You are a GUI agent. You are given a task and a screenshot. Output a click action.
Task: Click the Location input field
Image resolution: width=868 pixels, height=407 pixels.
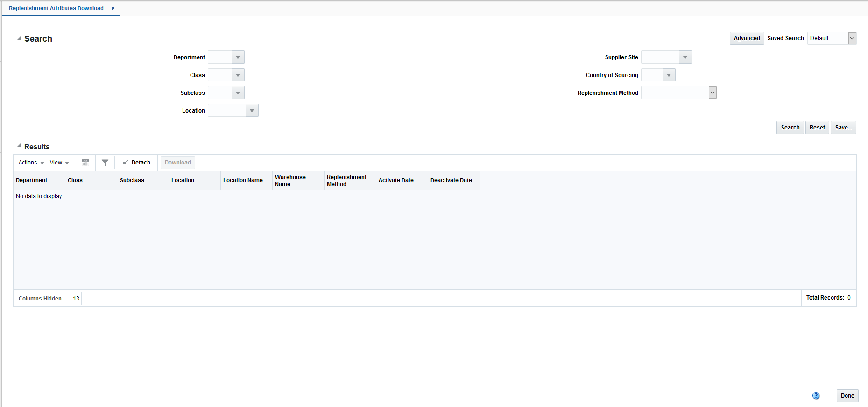coord(227,111)
